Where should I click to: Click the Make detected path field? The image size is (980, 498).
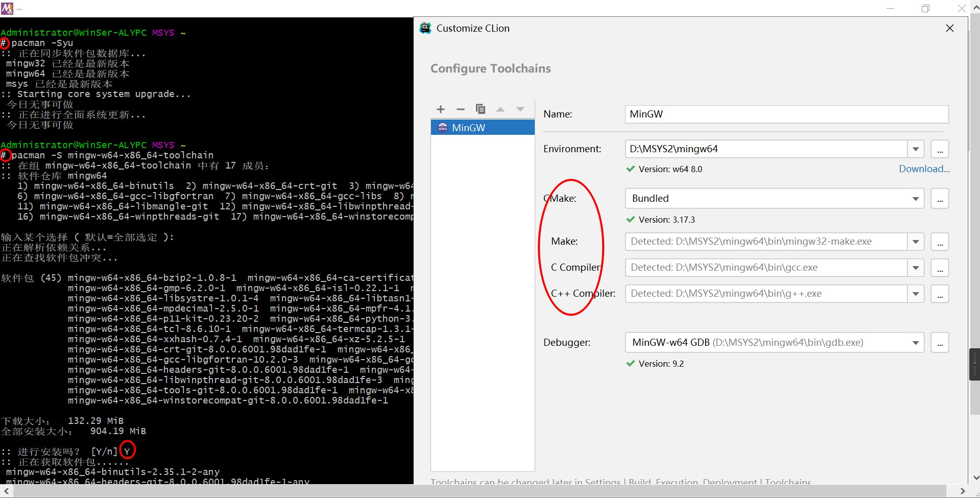click(x=766, y=242)
